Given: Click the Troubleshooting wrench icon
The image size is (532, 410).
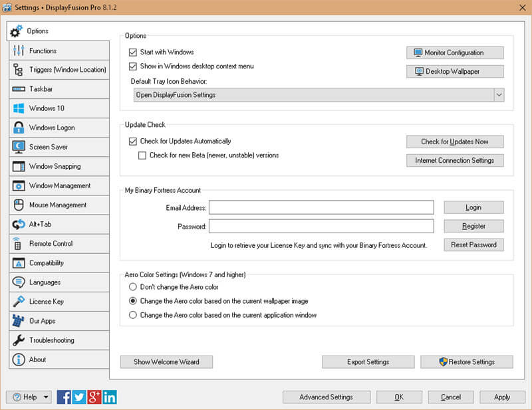Looking at the screenshot, I should tap(19, 340).
